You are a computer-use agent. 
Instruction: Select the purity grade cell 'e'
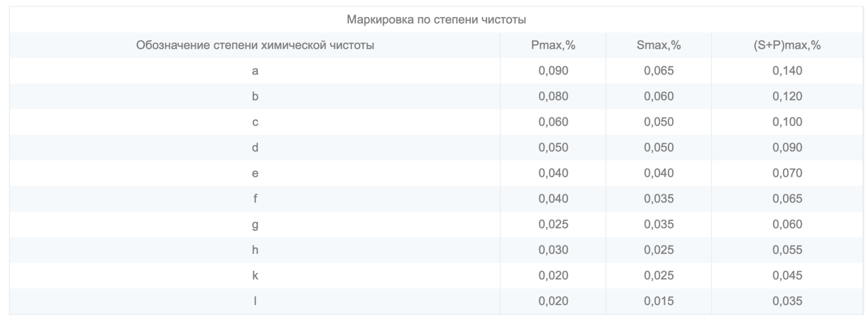pyautogui.click(x=255, y=173)
